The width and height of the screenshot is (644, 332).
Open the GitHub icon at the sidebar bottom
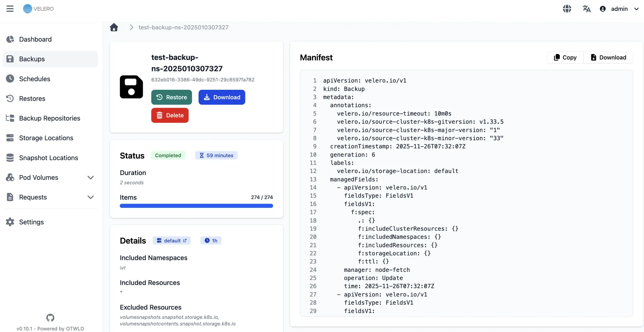point(50,318)
